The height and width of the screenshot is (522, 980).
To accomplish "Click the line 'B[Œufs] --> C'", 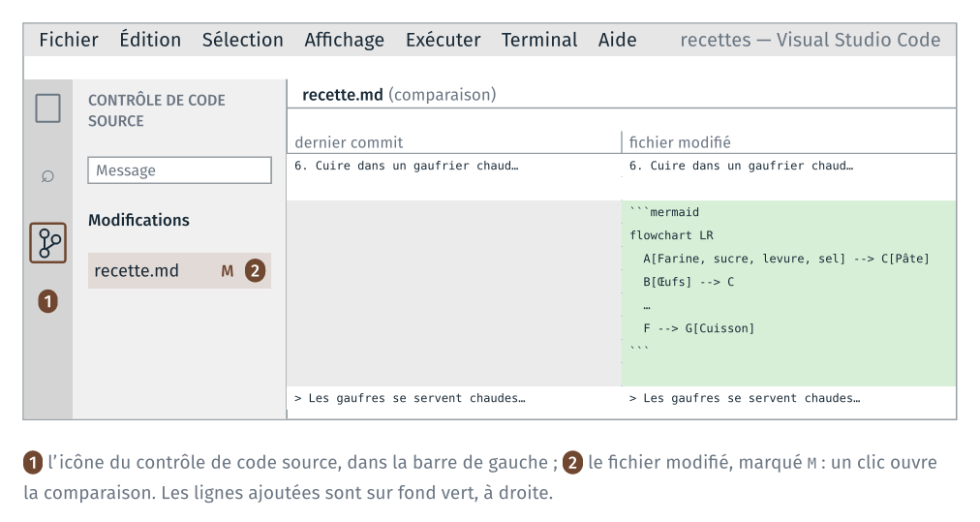I will (x=689, y=282).
